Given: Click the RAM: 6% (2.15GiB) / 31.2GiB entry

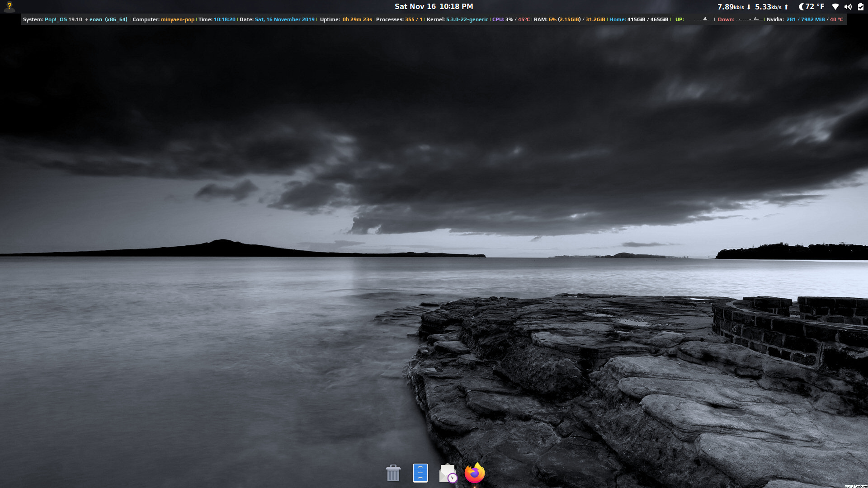Looking at the screenshot, I should click(x=569, y=19).
